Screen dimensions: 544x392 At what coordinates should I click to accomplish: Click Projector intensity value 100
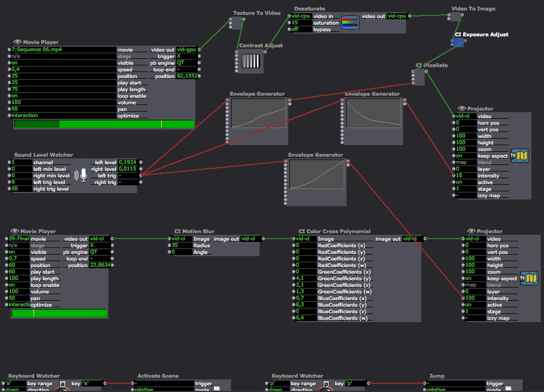pos(475,298)
